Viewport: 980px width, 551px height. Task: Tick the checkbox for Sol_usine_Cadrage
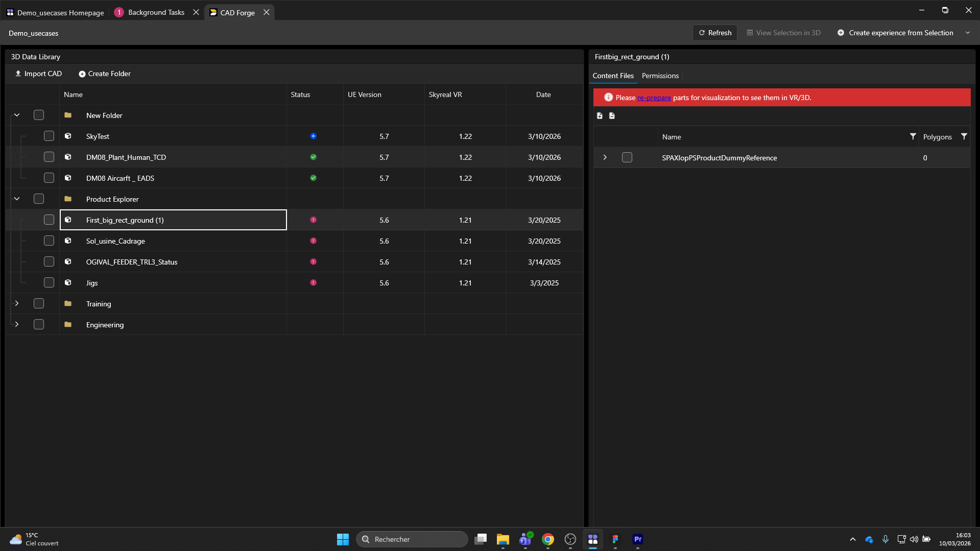point(49,241)
